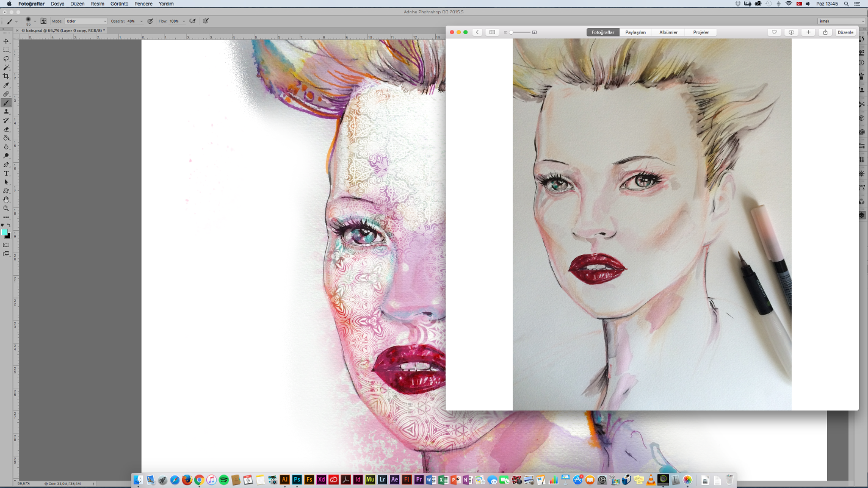Image resolution: width=868 pixels, height=488 pixels.
Task: Select the Brush tool in the toolbox
Action: 6,102
